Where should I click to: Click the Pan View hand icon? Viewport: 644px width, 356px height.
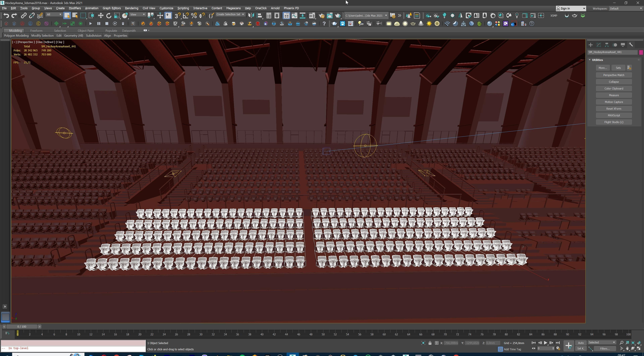click(x=627, y=348)
